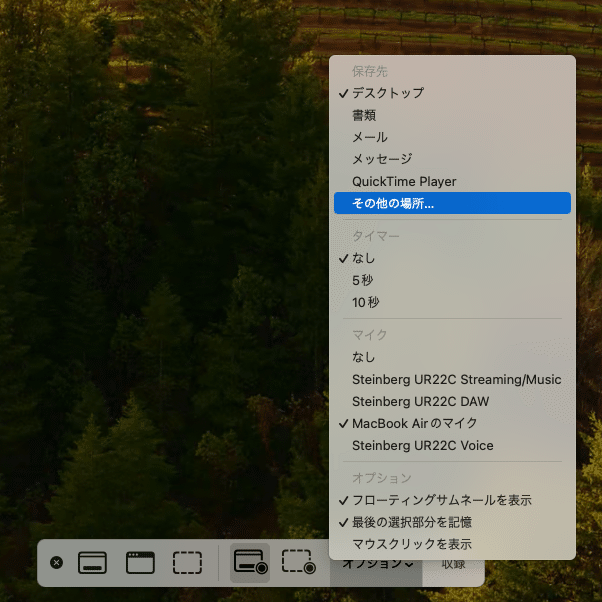The image size is (602, 602).
Task: Set timer to 5秒
Action: click(x=452, y=280)
